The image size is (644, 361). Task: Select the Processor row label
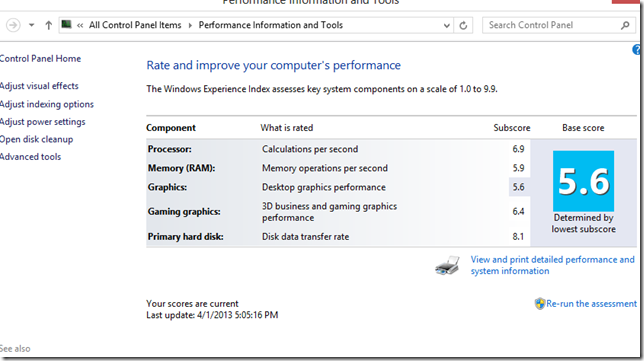170,149
